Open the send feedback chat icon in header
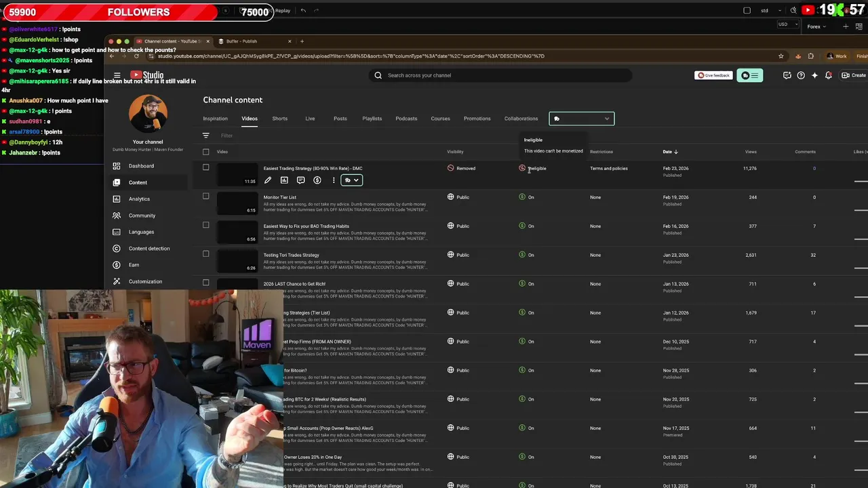This screenshot has width=868, height=488. tap(787, 75)
